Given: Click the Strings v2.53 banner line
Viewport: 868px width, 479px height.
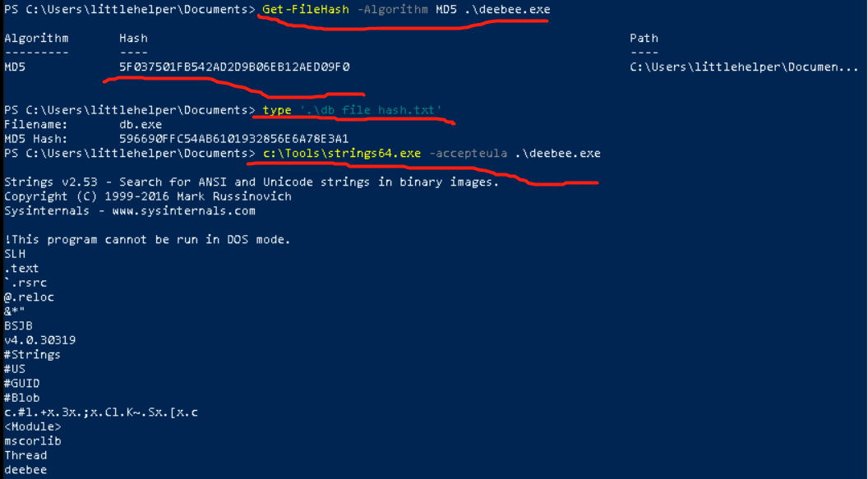Looking at the screenshot, I should pyautogui.click(x=251, y=182).
